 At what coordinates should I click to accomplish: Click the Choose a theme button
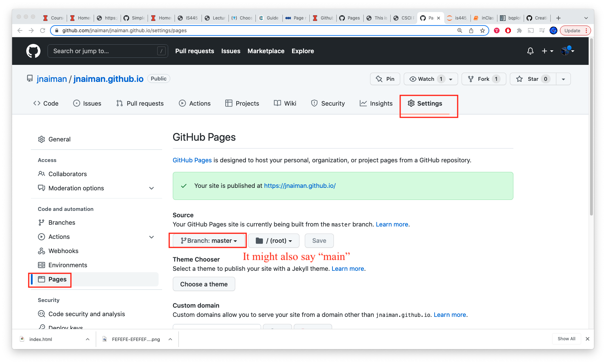click(204, 284)
